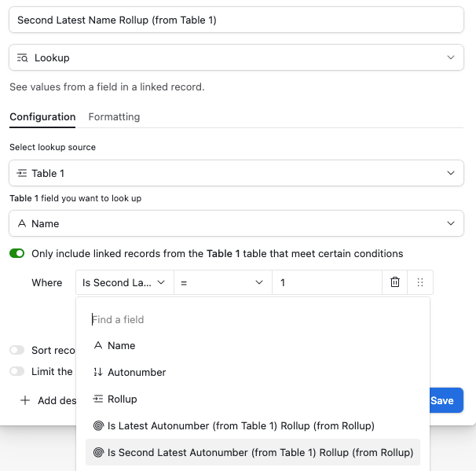Open the Lookup field type dropdown
The image size is (476, 471).
click(x=236, y=57)
